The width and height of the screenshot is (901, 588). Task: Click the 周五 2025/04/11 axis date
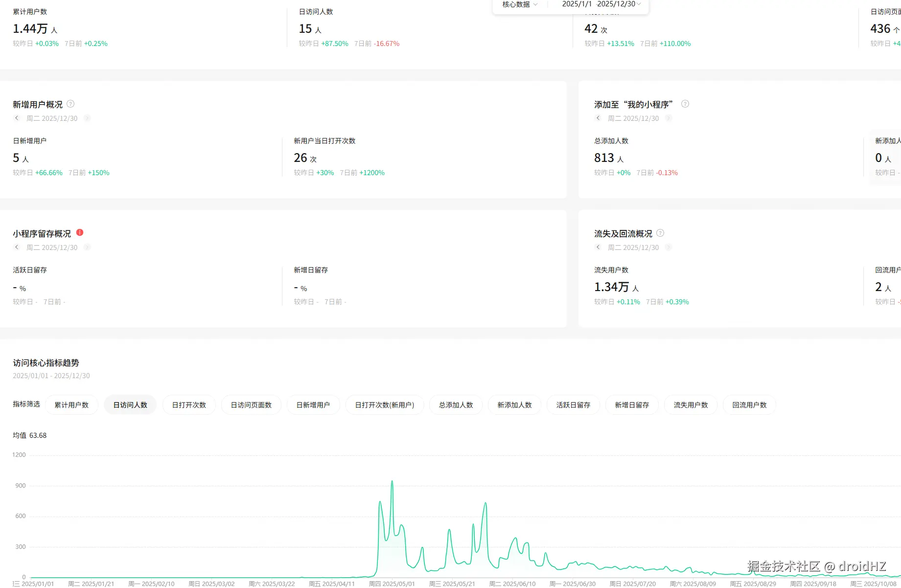(331, 584)
